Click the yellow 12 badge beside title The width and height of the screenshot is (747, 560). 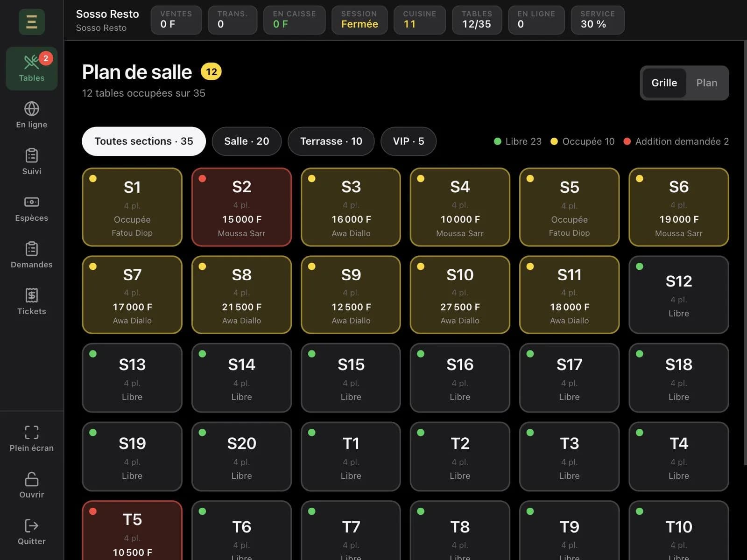pos(211,72)
